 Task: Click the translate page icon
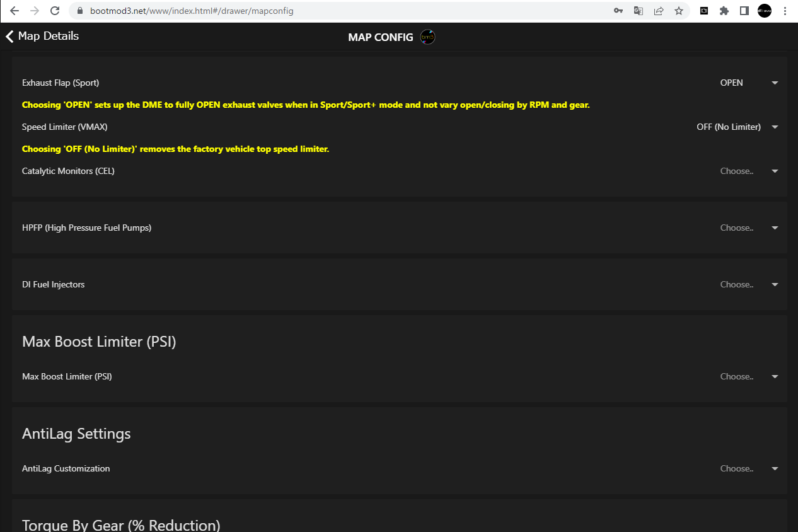[639, 11]
